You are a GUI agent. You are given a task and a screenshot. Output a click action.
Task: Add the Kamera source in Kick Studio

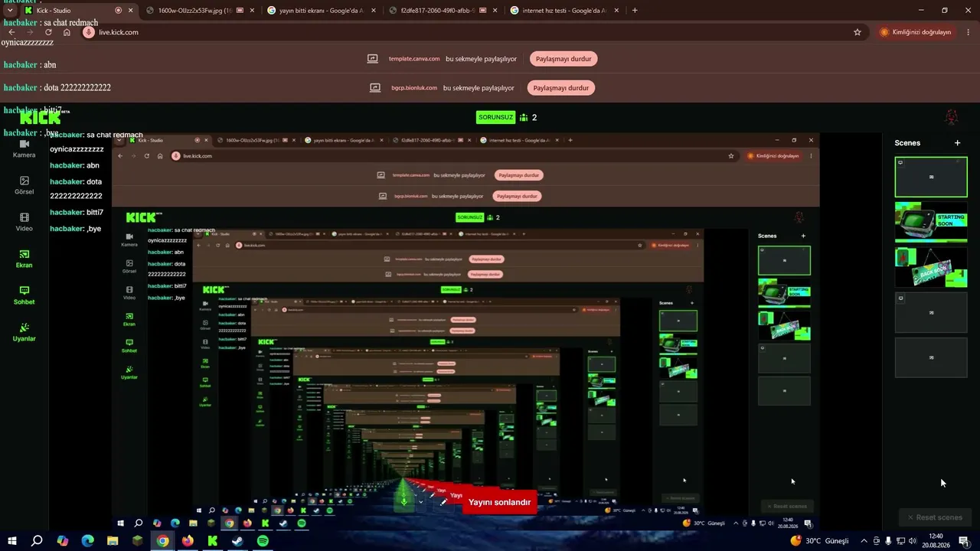(x=24, y=148)
